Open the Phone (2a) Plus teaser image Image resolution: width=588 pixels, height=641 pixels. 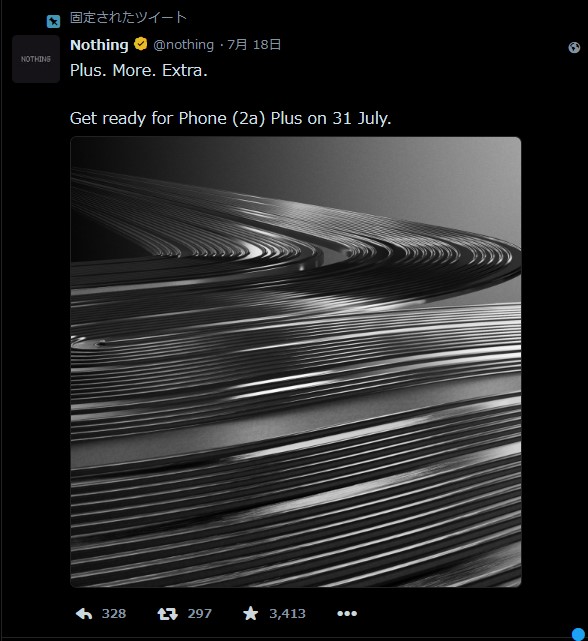(x=296, y=362)
